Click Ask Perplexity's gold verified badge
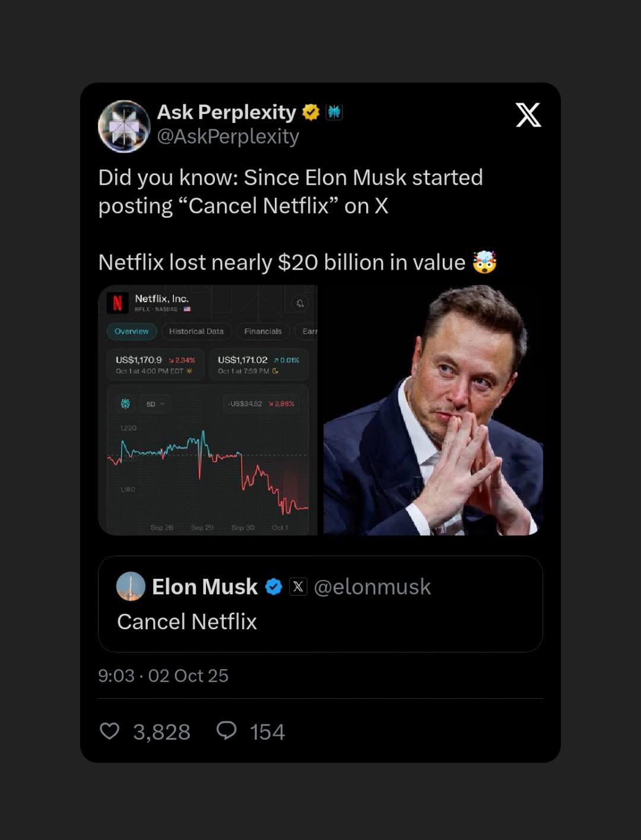Screen dimensions: 641x840 point(310,112)
